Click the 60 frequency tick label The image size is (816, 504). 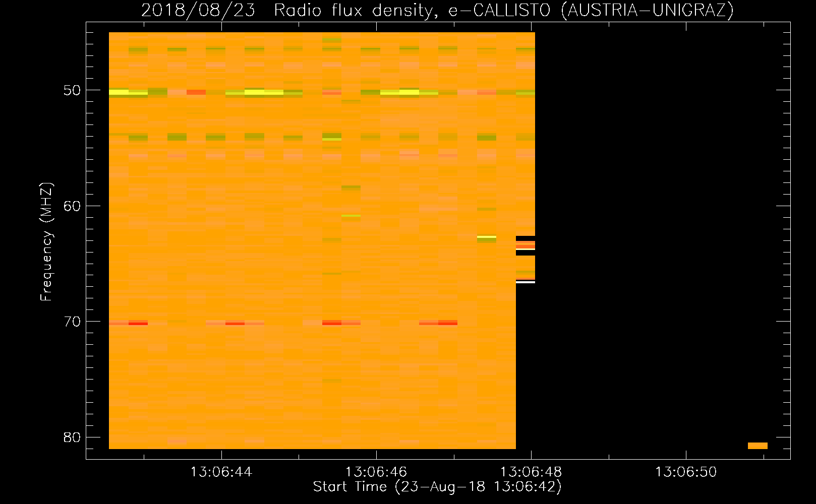[72, 206]
